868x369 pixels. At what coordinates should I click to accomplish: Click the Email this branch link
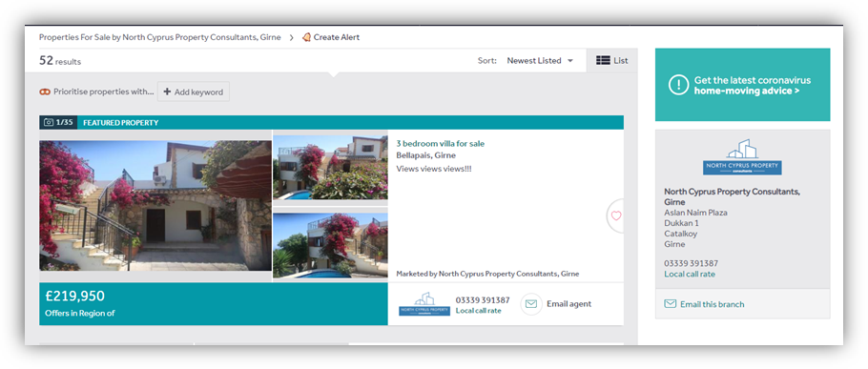712,304
